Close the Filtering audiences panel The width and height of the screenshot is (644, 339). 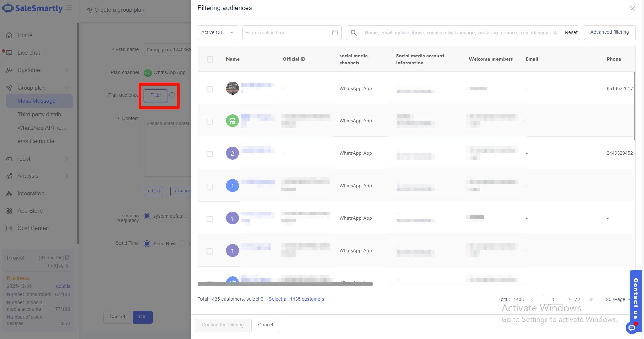tap(632, 8)
